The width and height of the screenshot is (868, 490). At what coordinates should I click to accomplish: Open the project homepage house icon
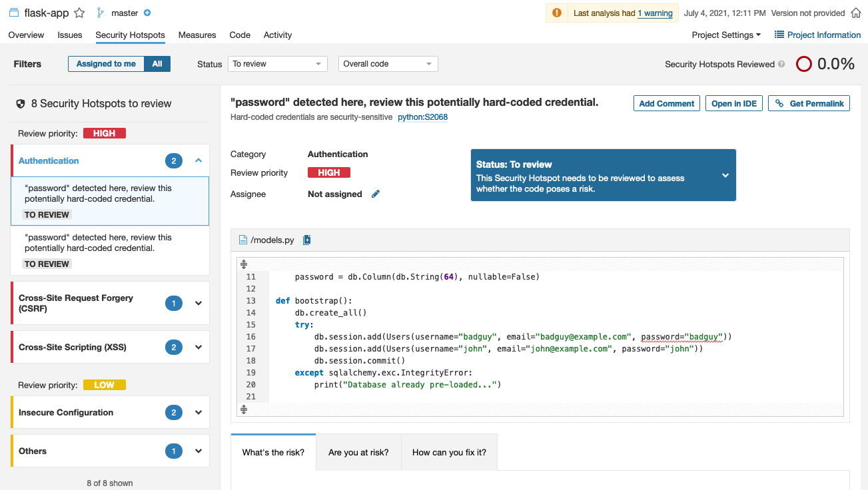click(857, 13)
